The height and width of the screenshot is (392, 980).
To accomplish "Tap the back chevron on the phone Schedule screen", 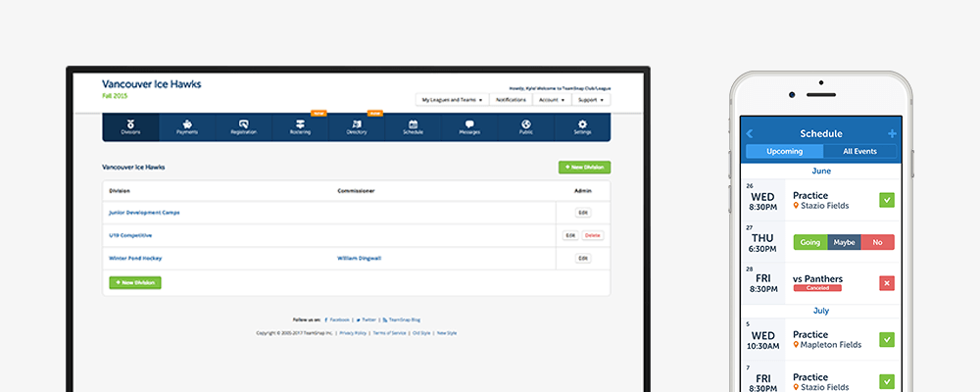I will point(750,134).
